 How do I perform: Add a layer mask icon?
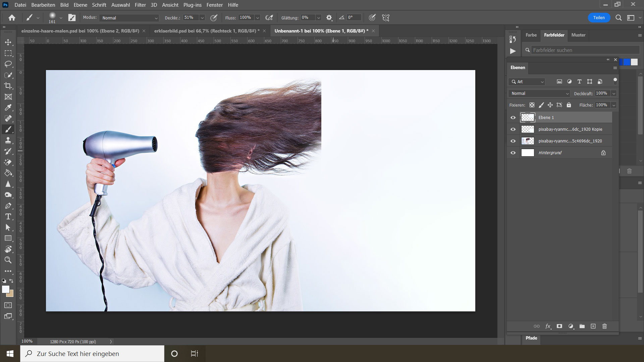(x=559, y=326)
